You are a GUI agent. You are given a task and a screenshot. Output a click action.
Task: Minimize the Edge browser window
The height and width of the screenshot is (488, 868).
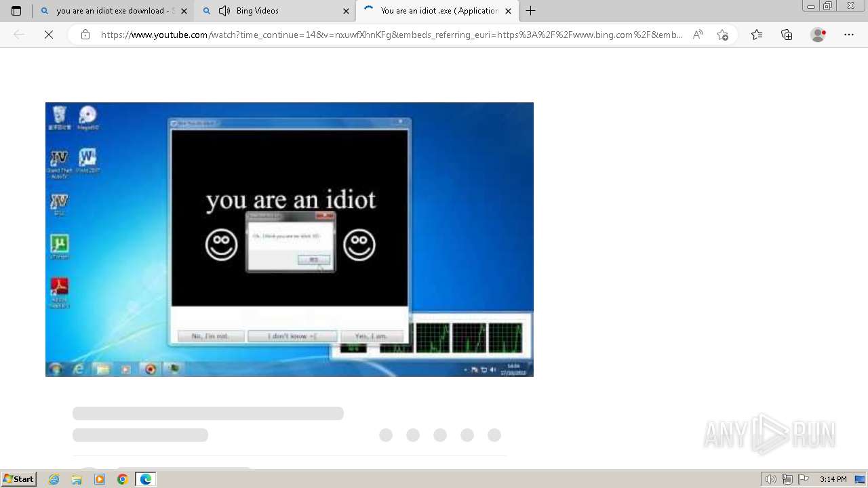pyautogui.click(x=810, y=6)
